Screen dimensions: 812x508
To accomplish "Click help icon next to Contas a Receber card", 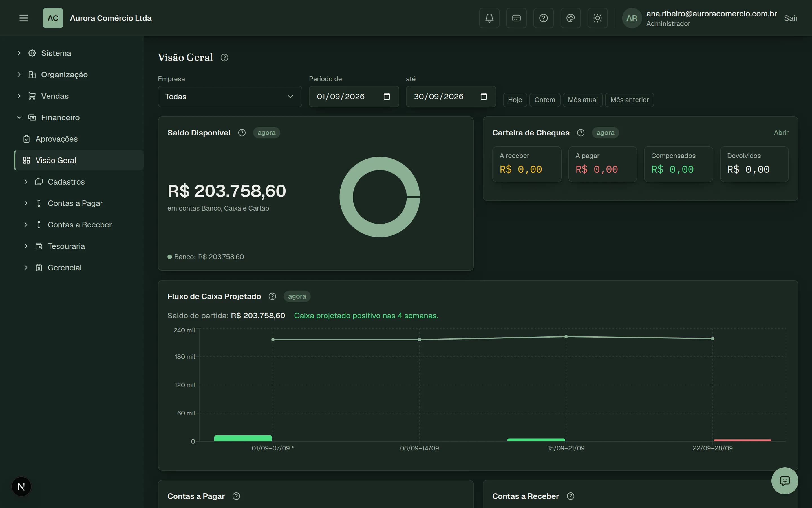I will tap(571, 496).
